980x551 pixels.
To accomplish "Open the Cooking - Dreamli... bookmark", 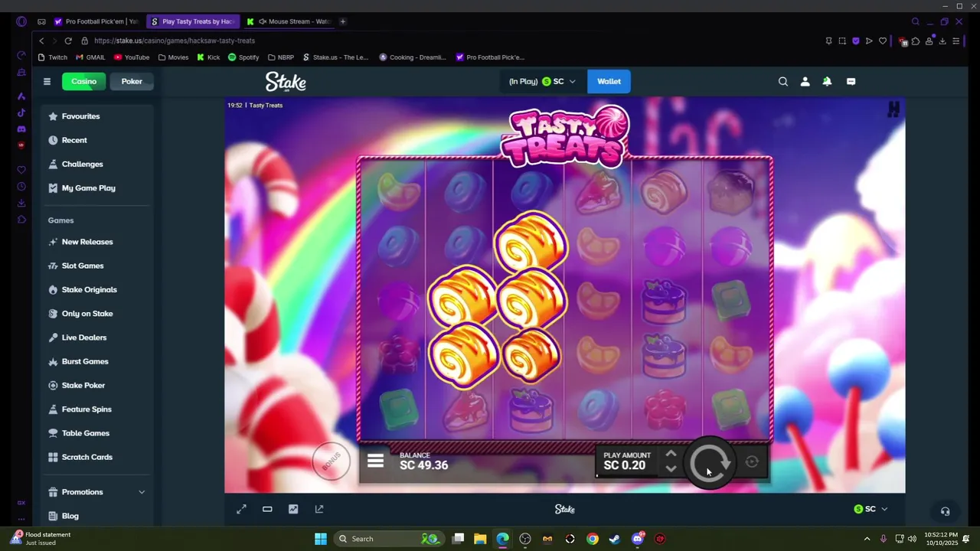I will (x=412, y=57).
